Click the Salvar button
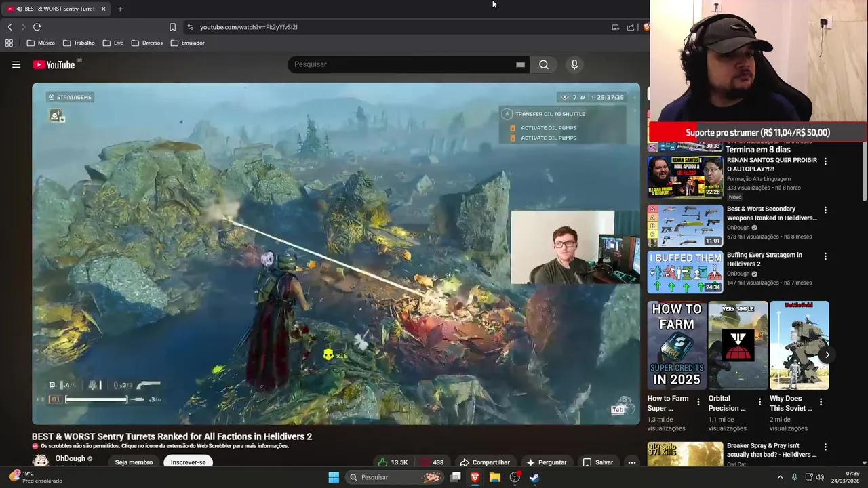The image size is (868, 488). pyautogui.click(x=597, y=462)
